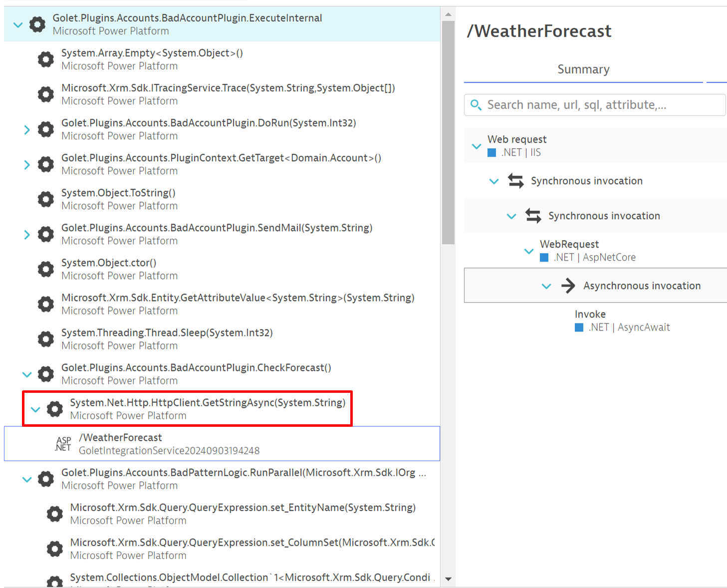The image size is (727, 588).
Task: Collapse the ExecuteInternal root node
Action: pyautogui.click(x=18, y=24)
